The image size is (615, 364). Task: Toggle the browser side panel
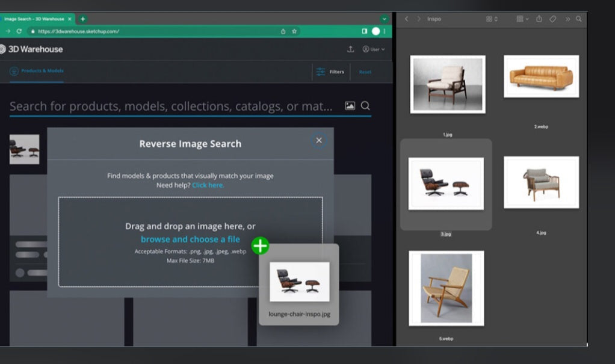365,31
